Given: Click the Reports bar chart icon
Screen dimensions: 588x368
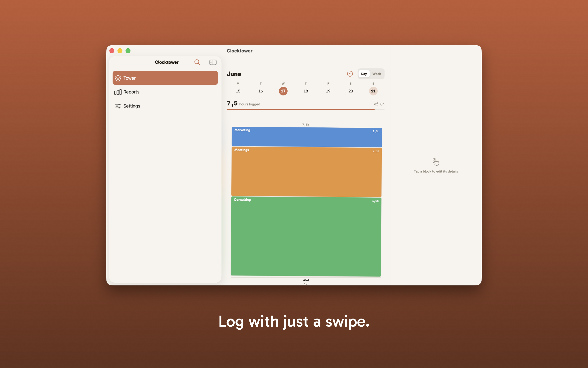Looking at the screenshot, I should pyautogui.click(x=118, y=92).
